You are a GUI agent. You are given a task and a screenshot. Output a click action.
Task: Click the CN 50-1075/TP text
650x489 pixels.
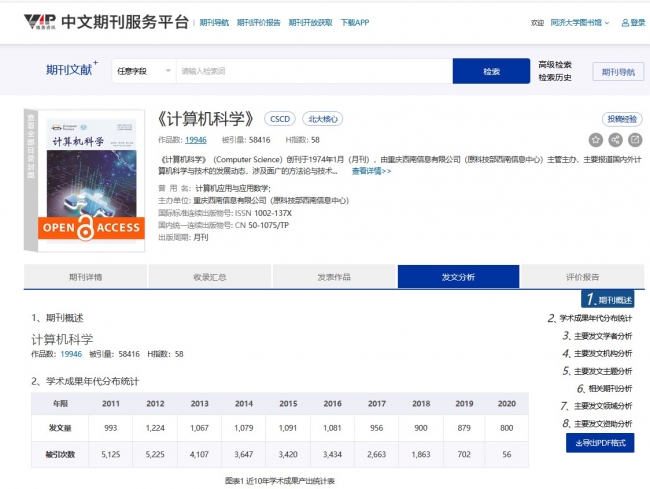(x=262, y=225)
